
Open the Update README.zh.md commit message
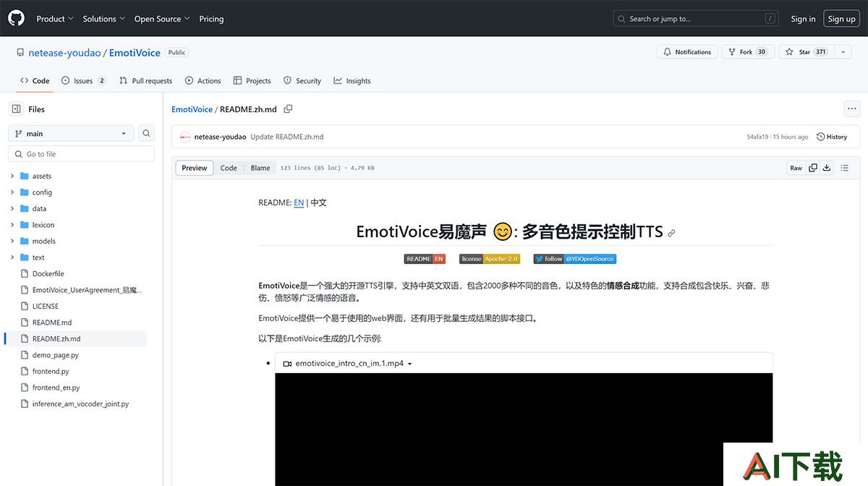click(x=286, y=137)
